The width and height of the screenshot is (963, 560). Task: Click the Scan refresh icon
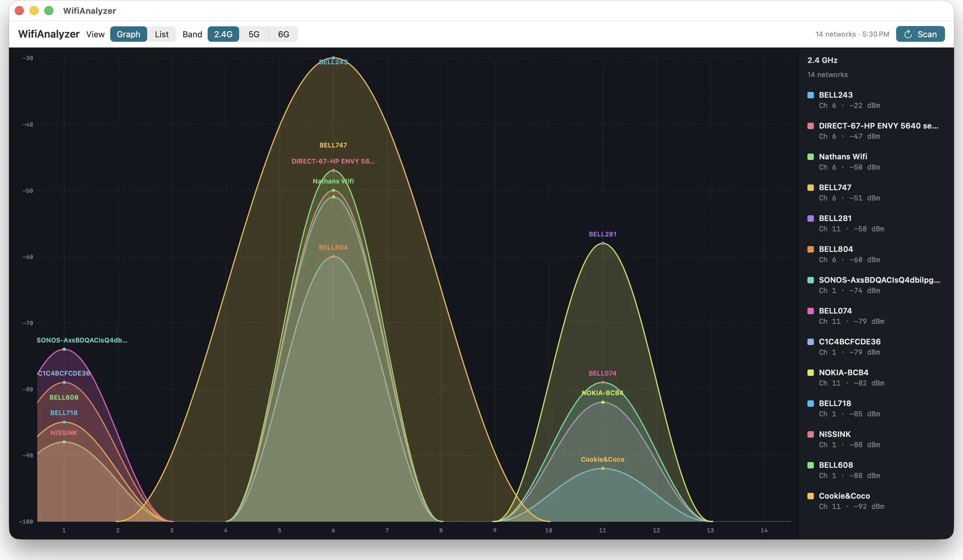[908, 34]
